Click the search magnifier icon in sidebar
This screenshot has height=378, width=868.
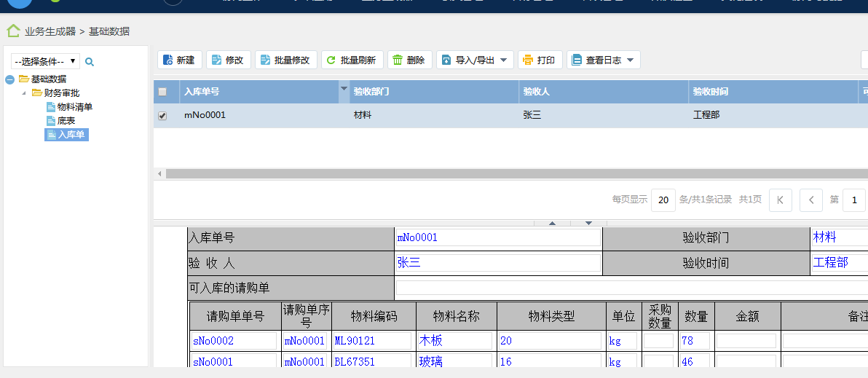90,62
